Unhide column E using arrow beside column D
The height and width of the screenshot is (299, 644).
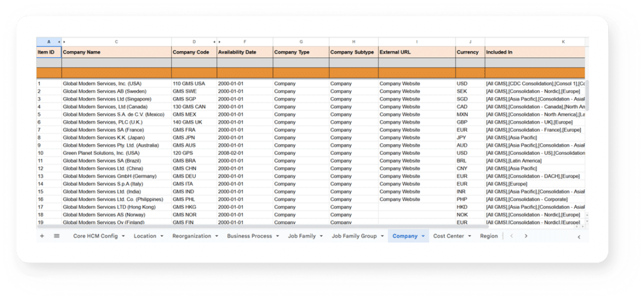(214, 42)
